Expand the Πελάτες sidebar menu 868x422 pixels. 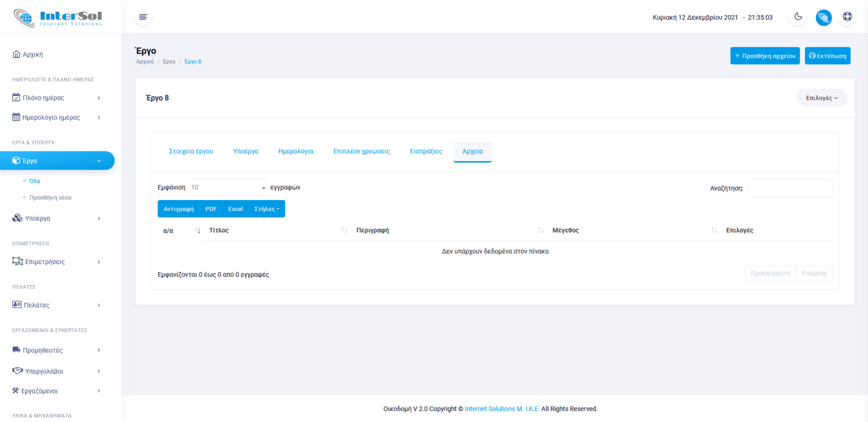tap(57, 305)
